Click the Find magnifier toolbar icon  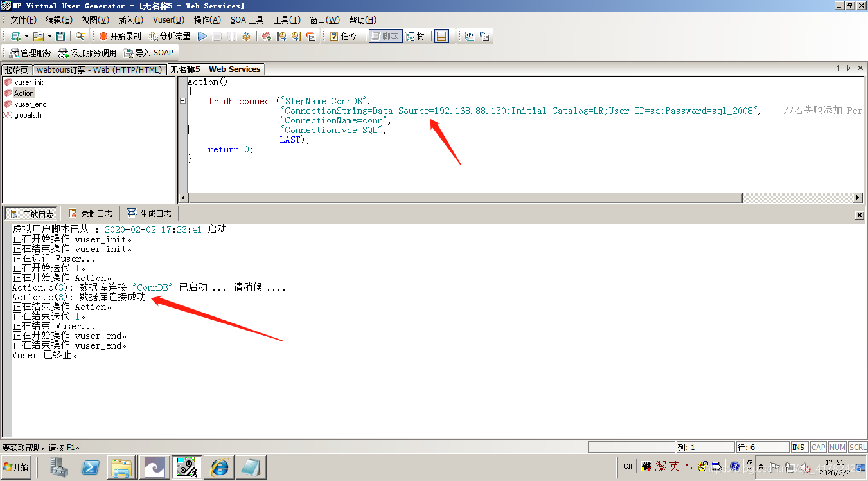(80, 36)
